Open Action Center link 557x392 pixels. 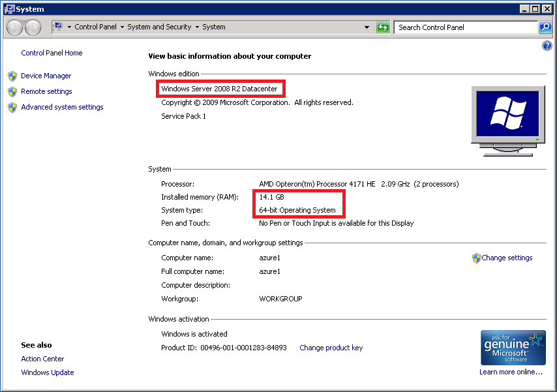42,359
